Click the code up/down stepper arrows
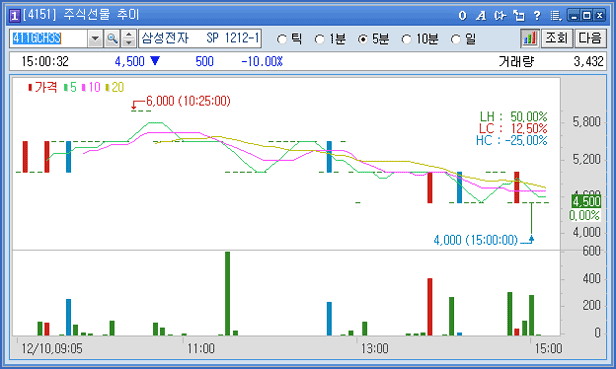Viewport: 616px width, 369px height. (128, 39)
